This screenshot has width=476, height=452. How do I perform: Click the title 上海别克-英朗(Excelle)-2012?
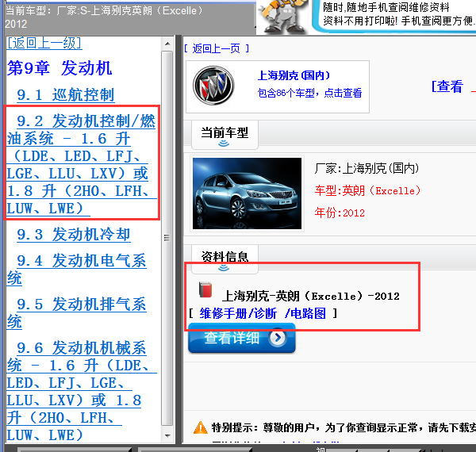[x=310, y=296]
